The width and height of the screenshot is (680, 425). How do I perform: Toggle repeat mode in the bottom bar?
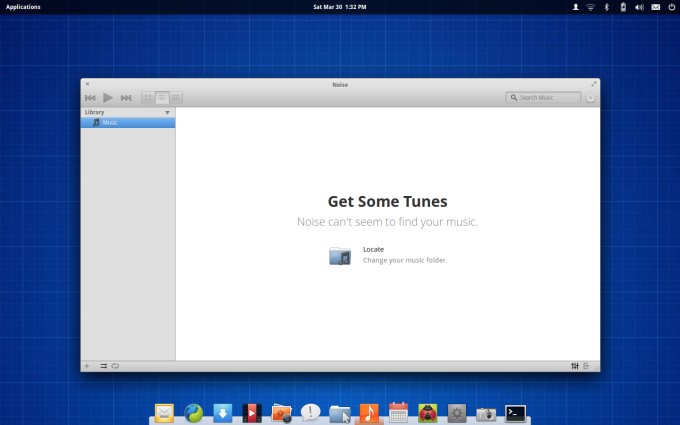pyautogui.click(x=115, y=366)
